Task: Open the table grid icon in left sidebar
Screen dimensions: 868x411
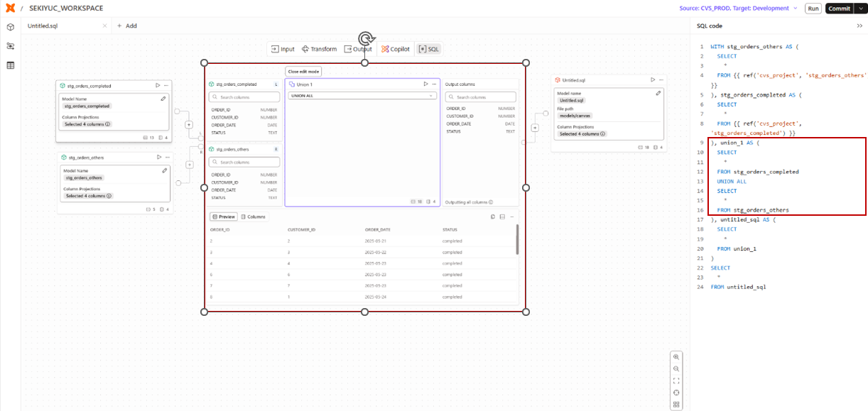Action: pos(10,65)
